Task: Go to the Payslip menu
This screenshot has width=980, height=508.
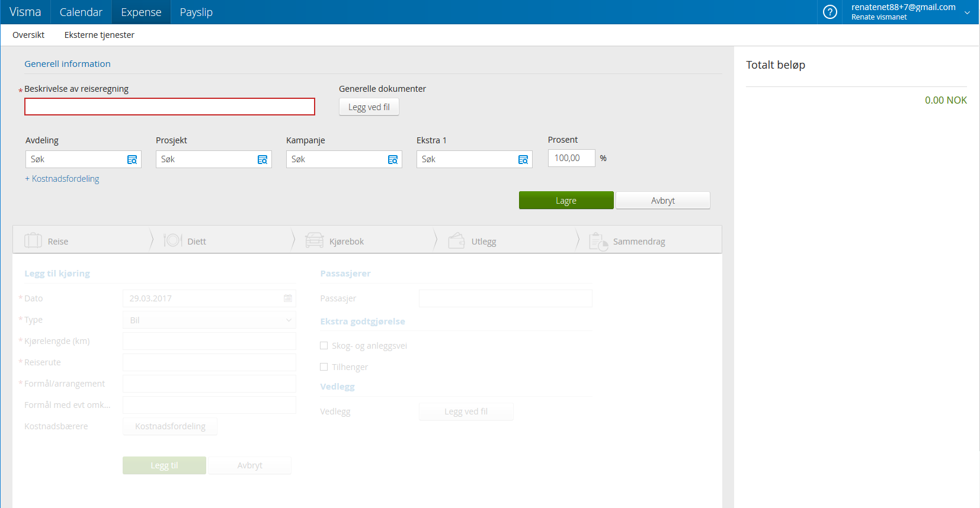Action: [196, 12]
